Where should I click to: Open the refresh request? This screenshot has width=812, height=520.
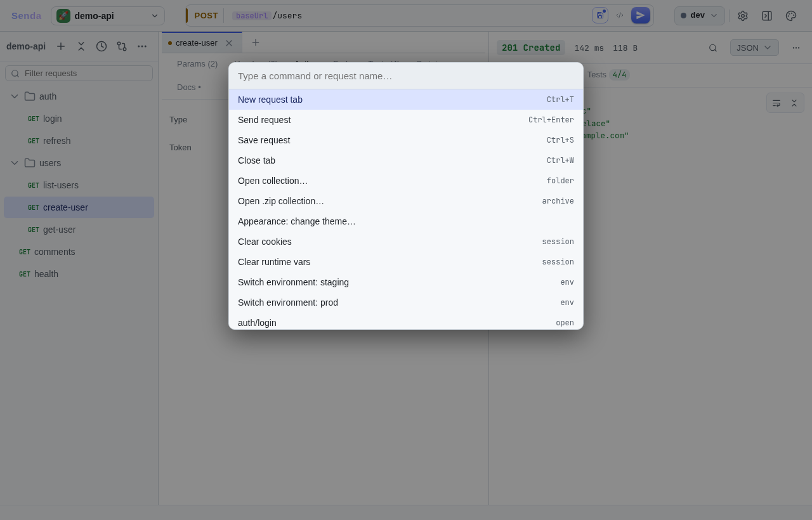79,141
